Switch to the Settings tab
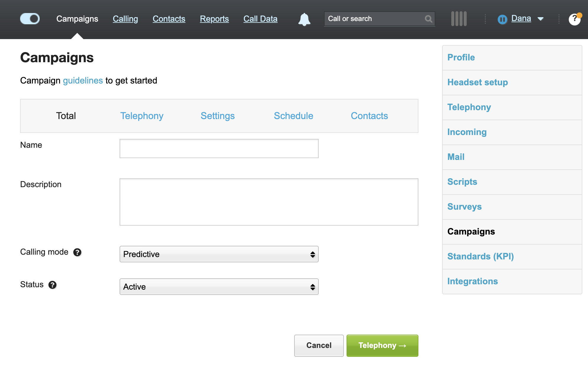This screenshot has width=588, height=366. [x=218, y=116]
